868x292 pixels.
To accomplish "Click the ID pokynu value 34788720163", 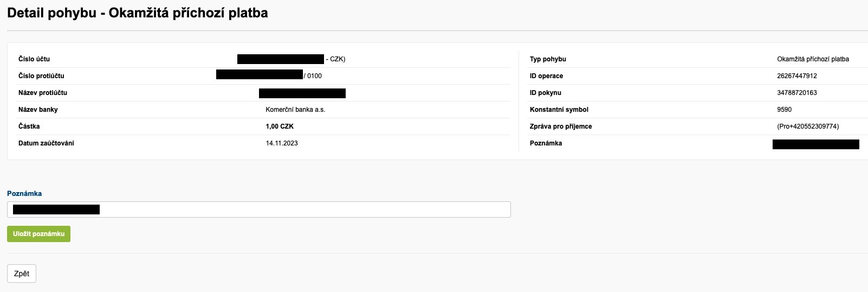I will click(x=797, y=93).
